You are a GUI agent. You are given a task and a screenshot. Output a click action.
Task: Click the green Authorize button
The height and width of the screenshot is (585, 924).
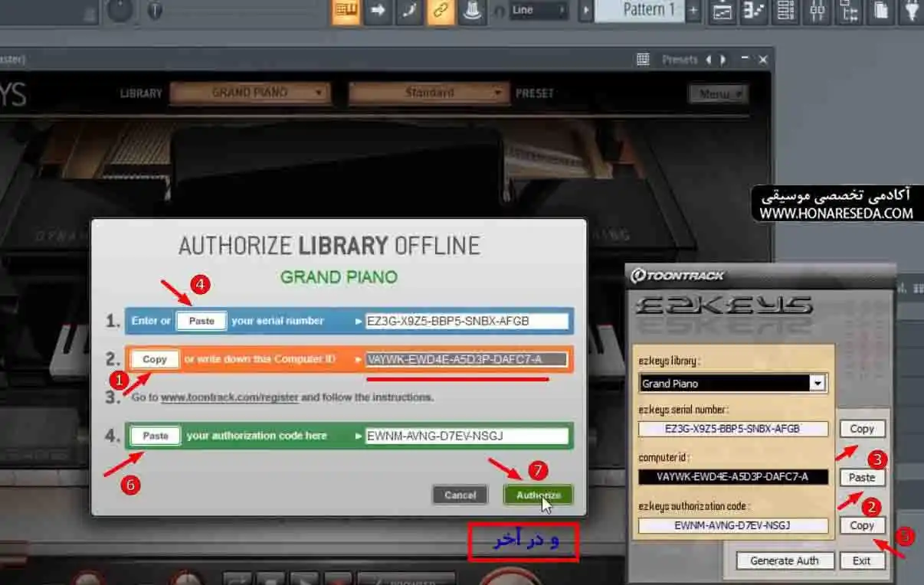pyautogui.click(x=538, y=495)
